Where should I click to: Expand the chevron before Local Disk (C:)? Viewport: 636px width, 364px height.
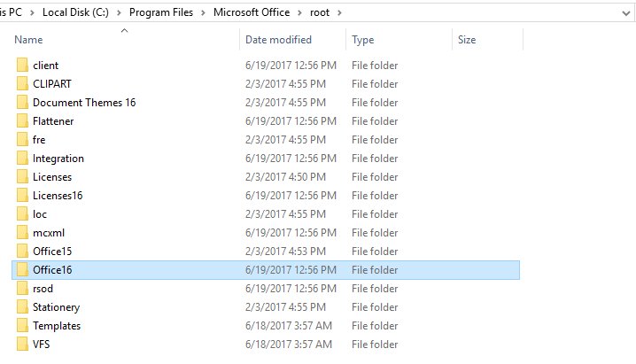[x=32, y=13]
